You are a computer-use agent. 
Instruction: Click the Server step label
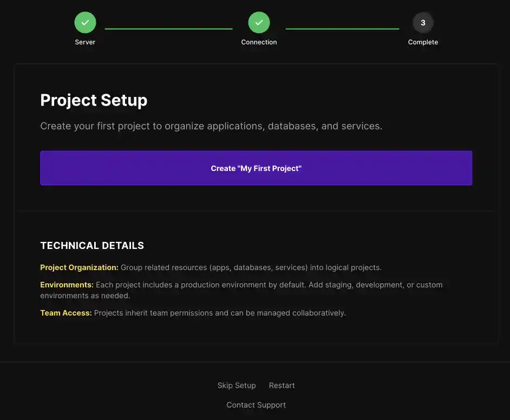85,42
